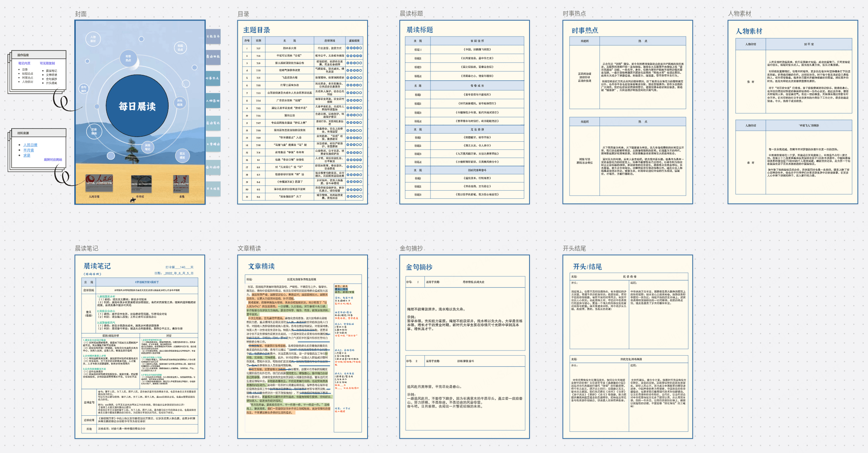Click the 操作指南 note header

pos(39,55)
